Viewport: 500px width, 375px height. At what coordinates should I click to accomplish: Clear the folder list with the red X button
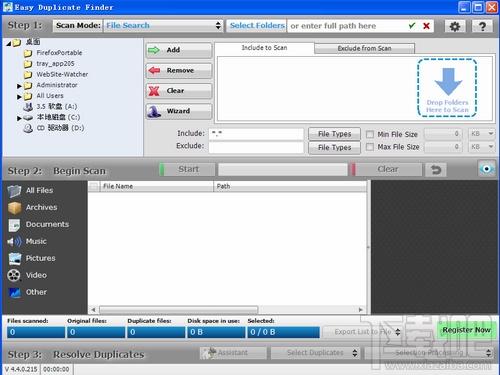[x=179, y=91]
